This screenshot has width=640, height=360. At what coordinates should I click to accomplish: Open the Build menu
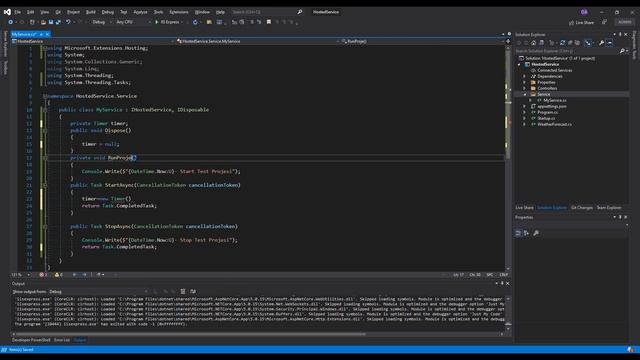click(x=91, y=12)
